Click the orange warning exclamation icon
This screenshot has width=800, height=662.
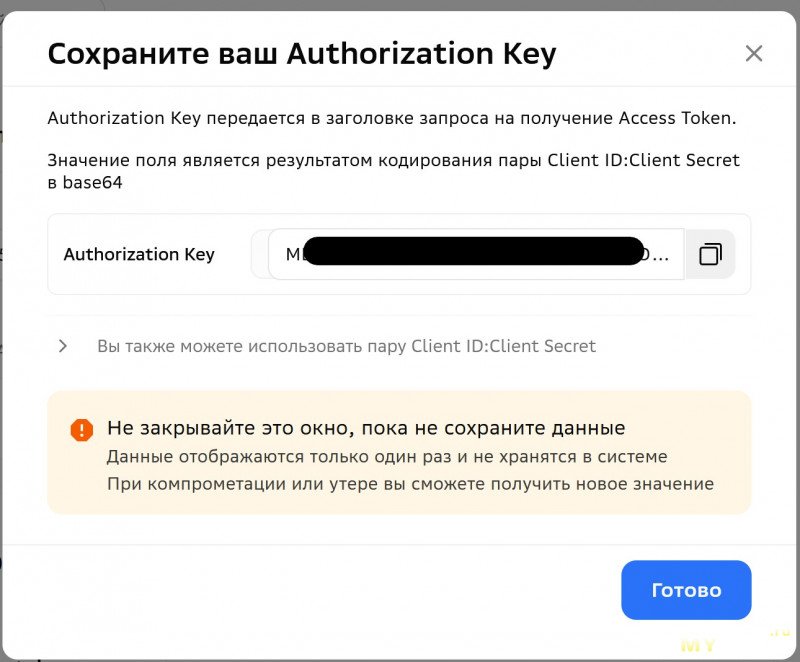pyautogui.click(x=81, y=430)
